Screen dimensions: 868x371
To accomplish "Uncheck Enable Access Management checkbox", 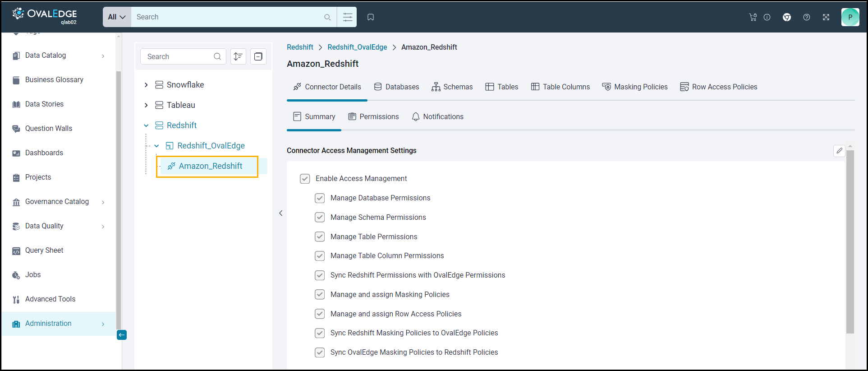I will click(x=305, y=179).
